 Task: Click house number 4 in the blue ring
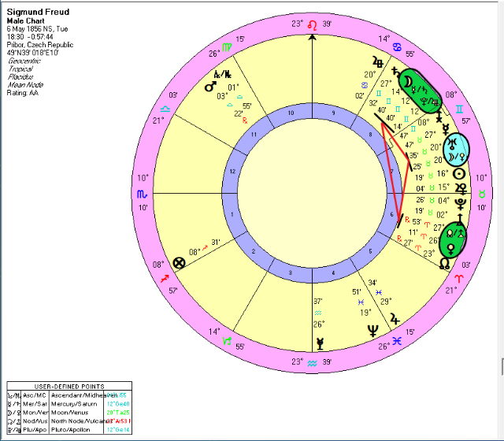[x=333, y=273]
